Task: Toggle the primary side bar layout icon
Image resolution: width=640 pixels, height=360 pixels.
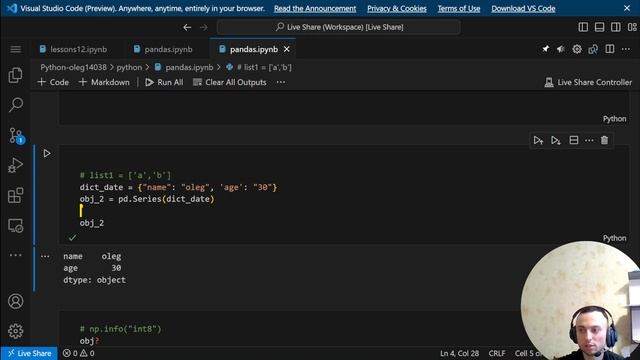Action: point(583,27)
